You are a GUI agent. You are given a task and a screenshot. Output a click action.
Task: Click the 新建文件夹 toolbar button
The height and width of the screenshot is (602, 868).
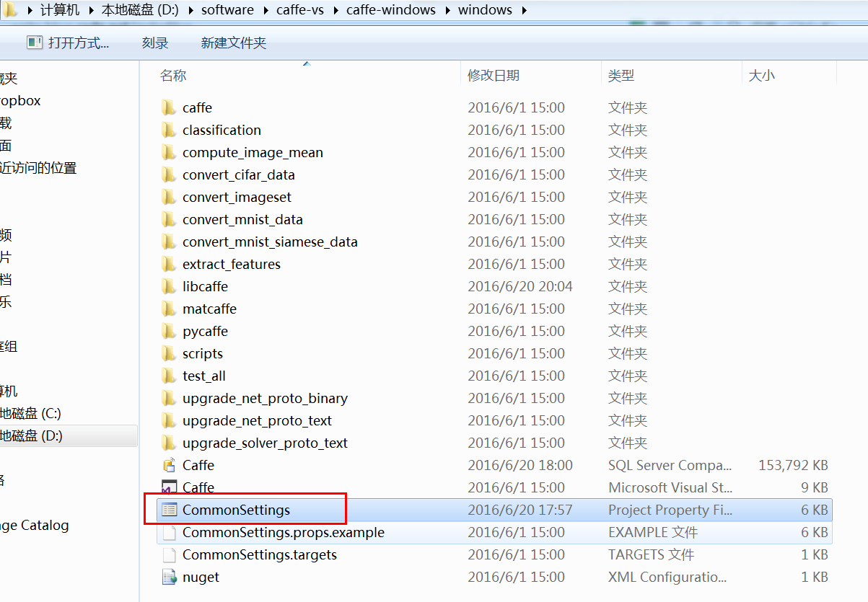pyautogui.click(x=234, y=43)
